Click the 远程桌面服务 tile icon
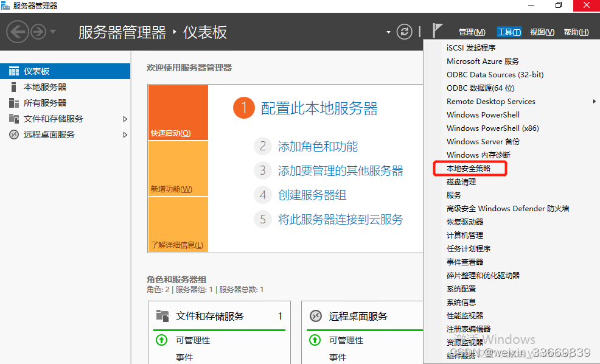This screenshot has width=600, height=364. tap(316, 316)
